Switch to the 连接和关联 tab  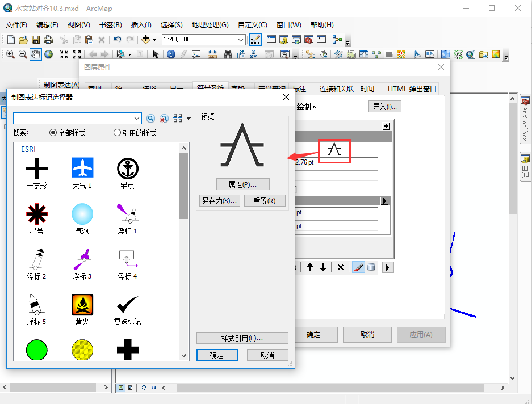(336, 89)
